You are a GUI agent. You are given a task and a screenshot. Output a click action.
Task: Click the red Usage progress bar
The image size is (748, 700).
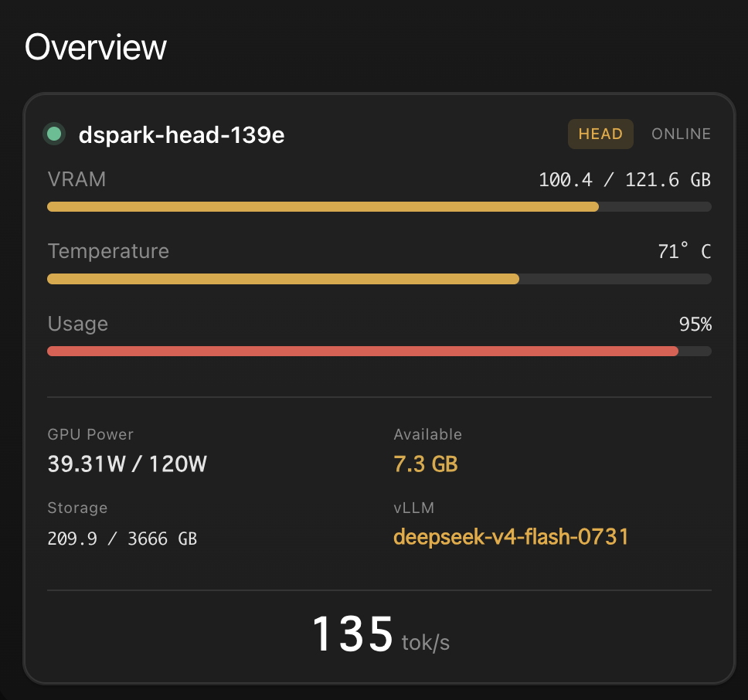tap(379, 352)
